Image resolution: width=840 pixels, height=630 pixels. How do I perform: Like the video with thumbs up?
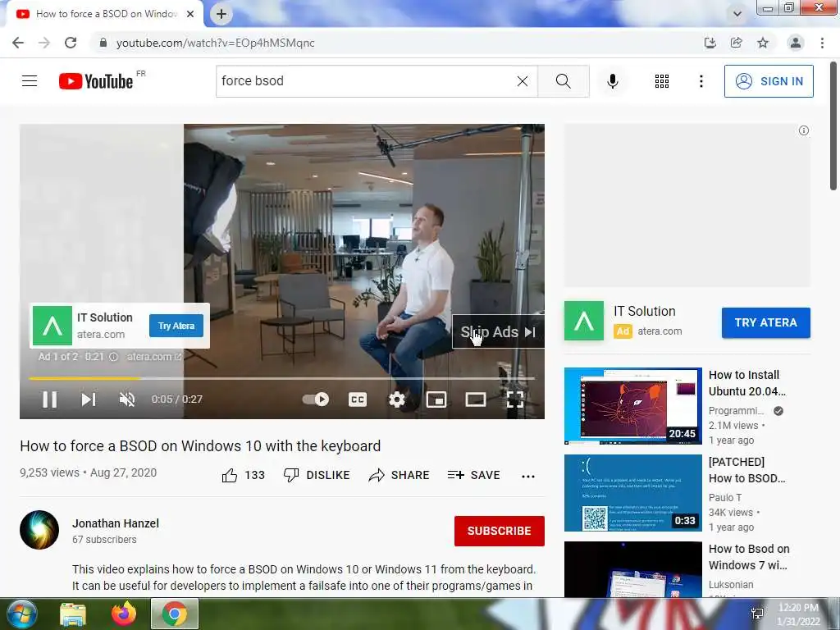click(230, 475)
